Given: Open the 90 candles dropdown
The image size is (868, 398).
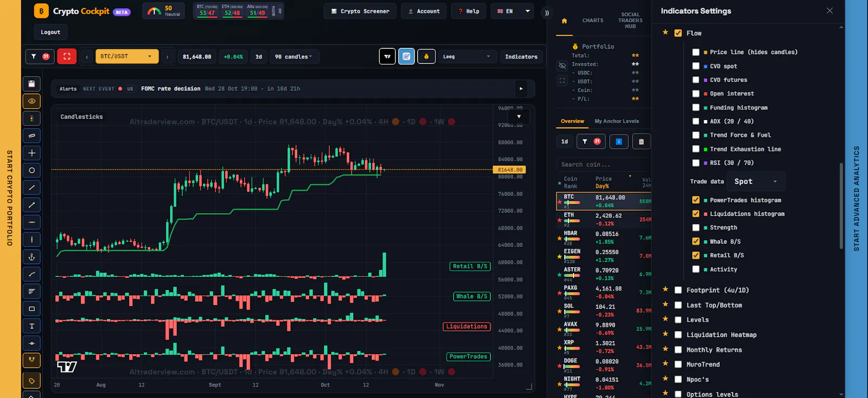Looking at the screenshot, I should coord(293,56).
